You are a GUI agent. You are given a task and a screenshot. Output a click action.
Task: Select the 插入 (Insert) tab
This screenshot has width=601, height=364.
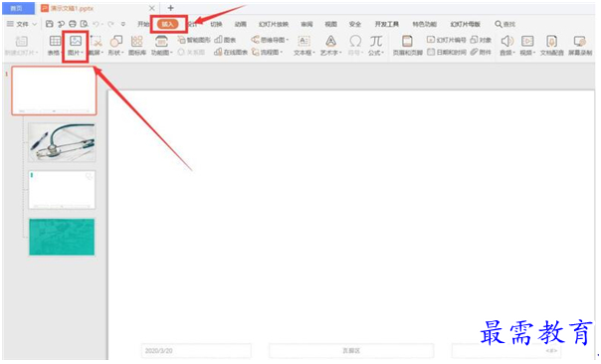tap(168, 24)
